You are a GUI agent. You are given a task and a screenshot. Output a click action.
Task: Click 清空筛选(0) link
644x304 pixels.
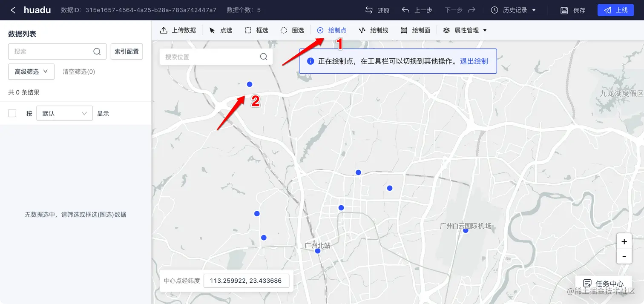tap(79, 72)
